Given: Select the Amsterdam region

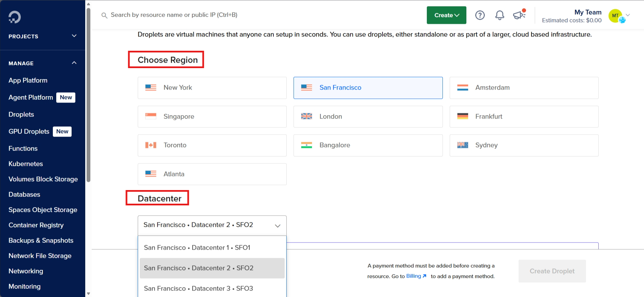Looking at the screenshot, I should pyautogui.click(x=524, y=88).
